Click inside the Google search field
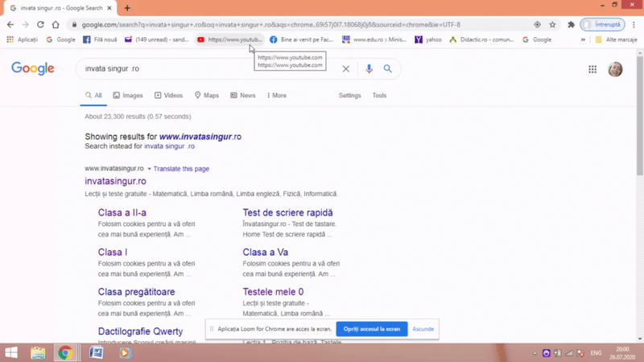644x362 pixels. (209, 69)
